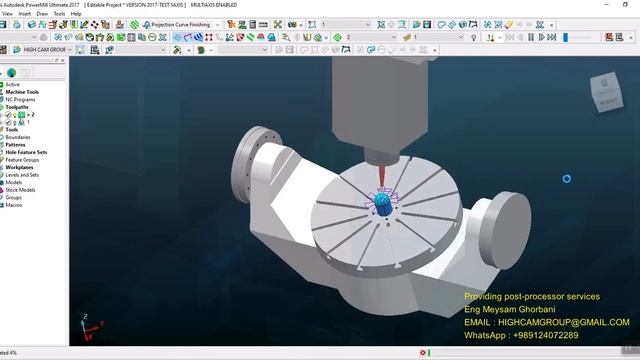Click the Print icon in top toolbar

pos(17,25)
